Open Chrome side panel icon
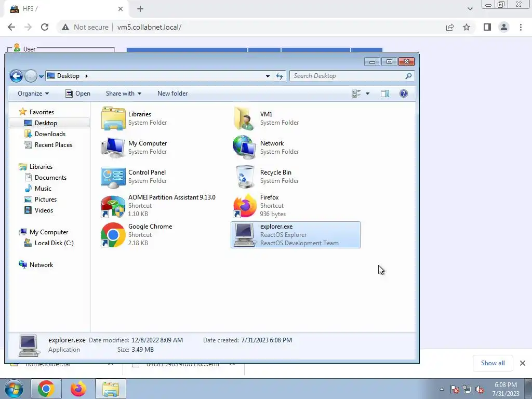The image size is (532, 399). [487, 27]
